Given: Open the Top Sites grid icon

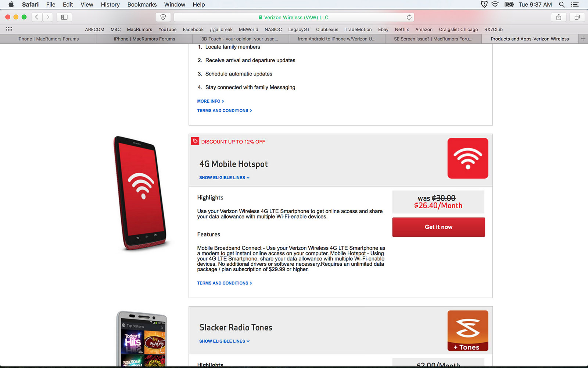Looking at the screenshot, I should [x=9, y=29].
